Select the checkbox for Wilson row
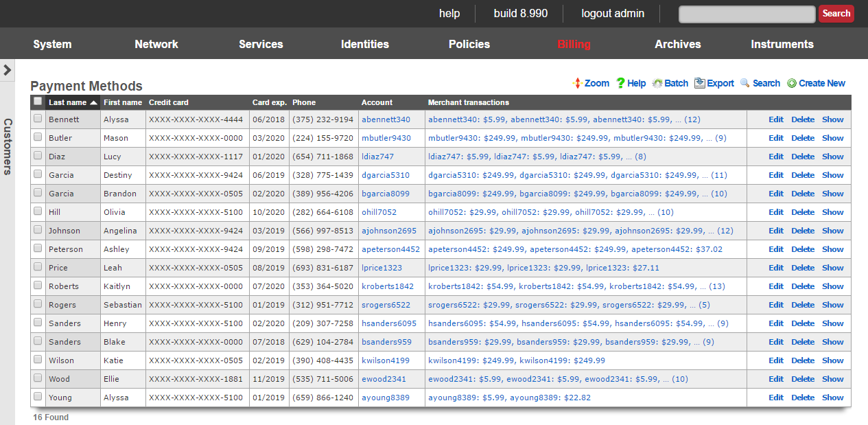 (x=38, y=360)
